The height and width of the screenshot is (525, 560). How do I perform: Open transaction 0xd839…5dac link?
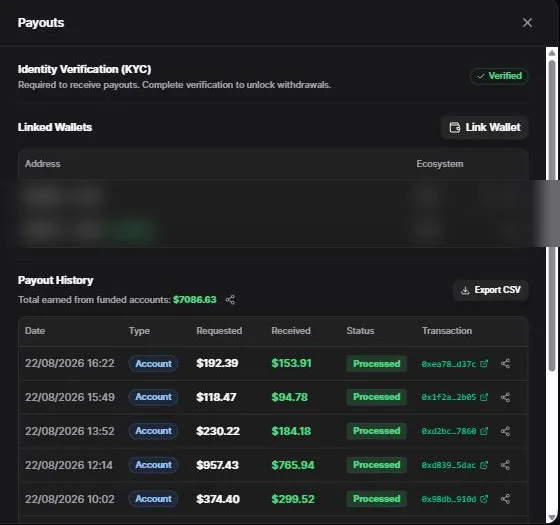click(454, 465)
